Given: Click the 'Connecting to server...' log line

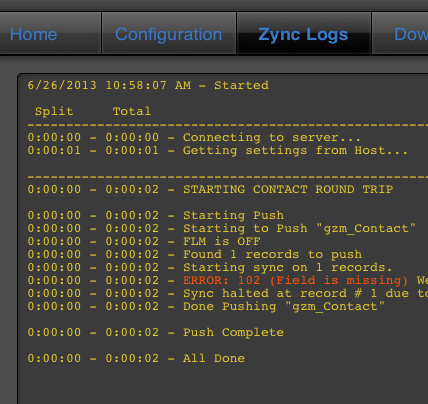Looking at the screenshot, I should click(194, 137).
